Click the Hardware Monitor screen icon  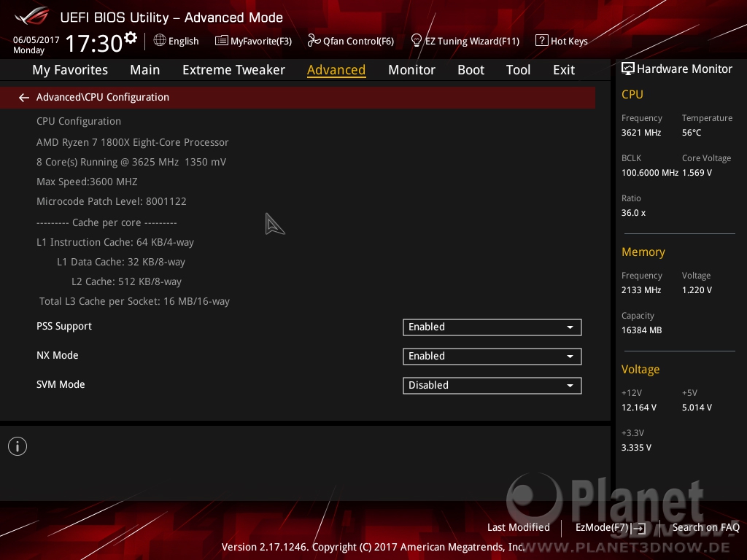pyautogui.click(x=628, y=69)
